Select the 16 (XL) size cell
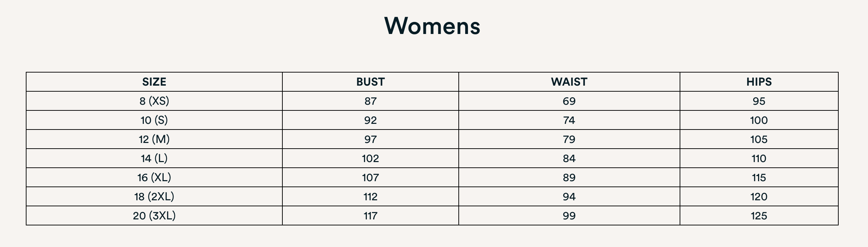The image size is (868, 247). (154, 177)
